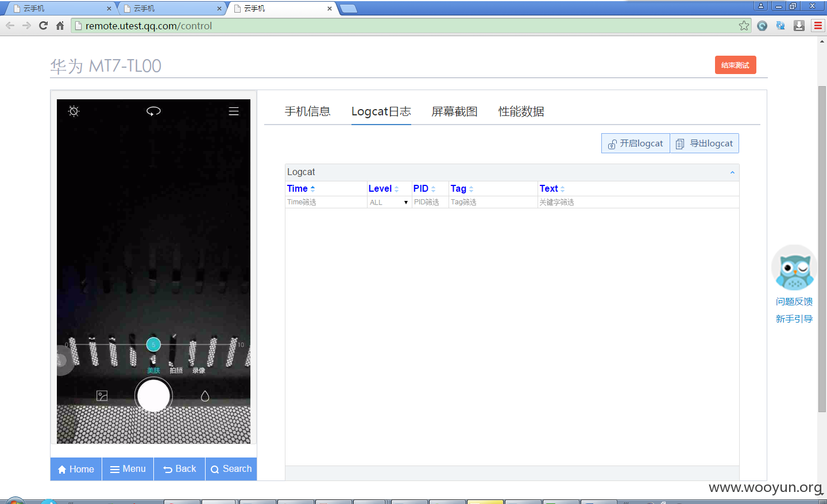Viewport: 827px width, 504px height.
Task: Bookmark the page with the star icon
Action: coord(744,25)
